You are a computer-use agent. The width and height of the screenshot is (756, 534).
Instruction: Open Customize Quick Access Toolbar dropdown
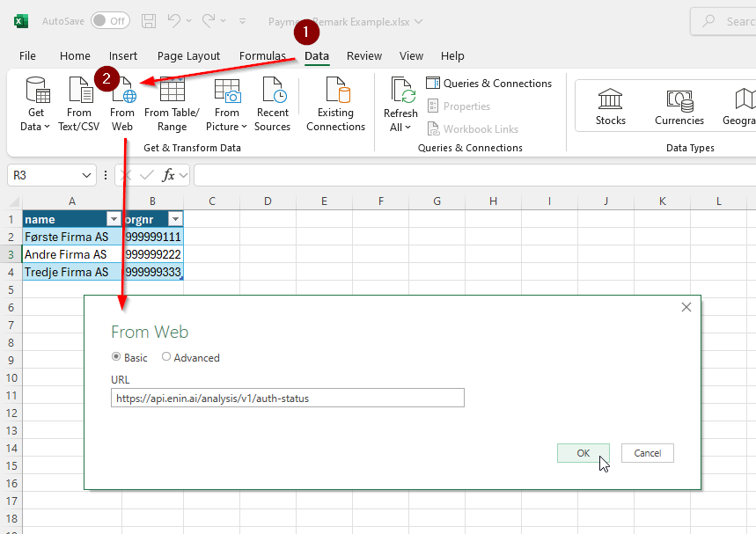point(243,21)
